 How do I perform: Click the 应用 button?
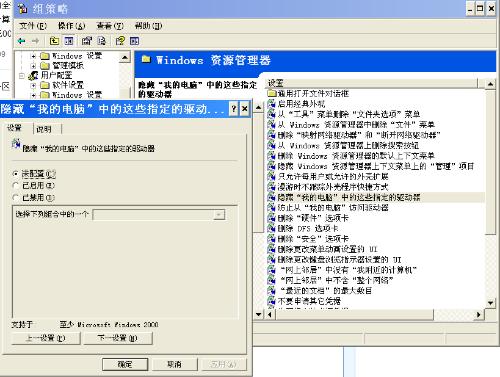224,364
